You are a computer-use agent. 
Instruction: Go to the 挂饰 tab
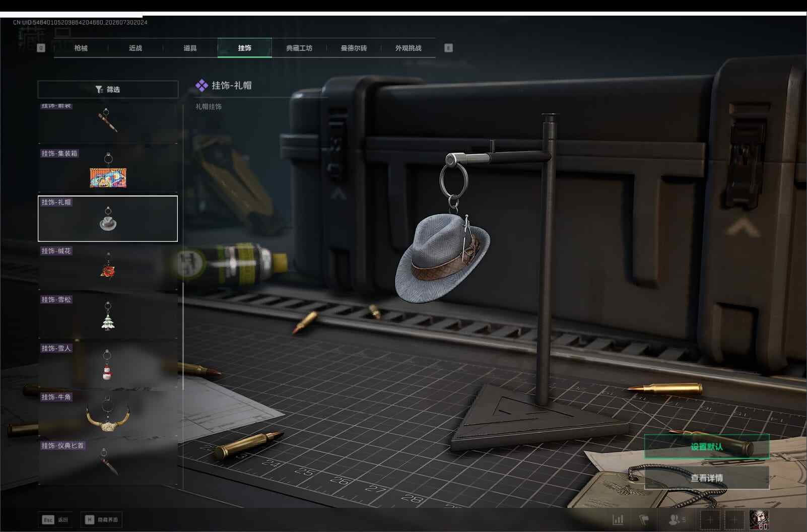(245, 48)
